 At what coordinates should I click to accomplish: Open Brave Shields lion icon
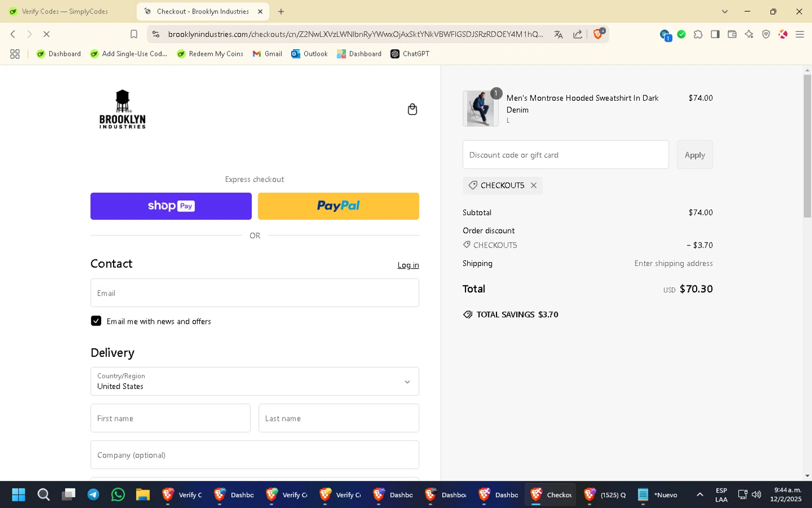click(599, 34)
